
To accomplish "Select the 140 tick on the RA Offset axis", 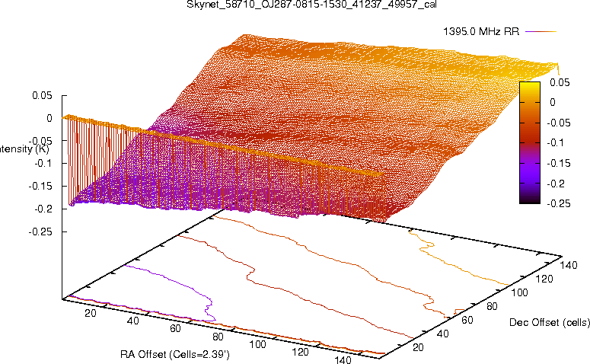I will pos(343,359).
